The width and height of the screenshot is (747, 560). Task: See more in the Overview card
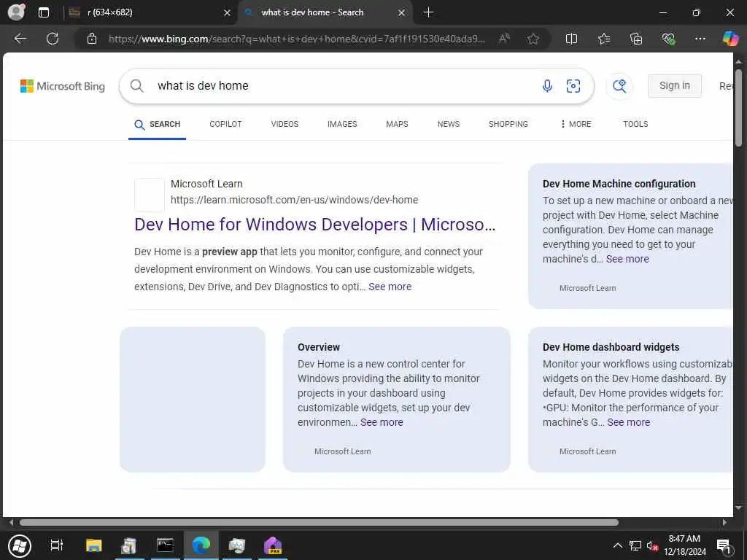(x=382, y=422)
